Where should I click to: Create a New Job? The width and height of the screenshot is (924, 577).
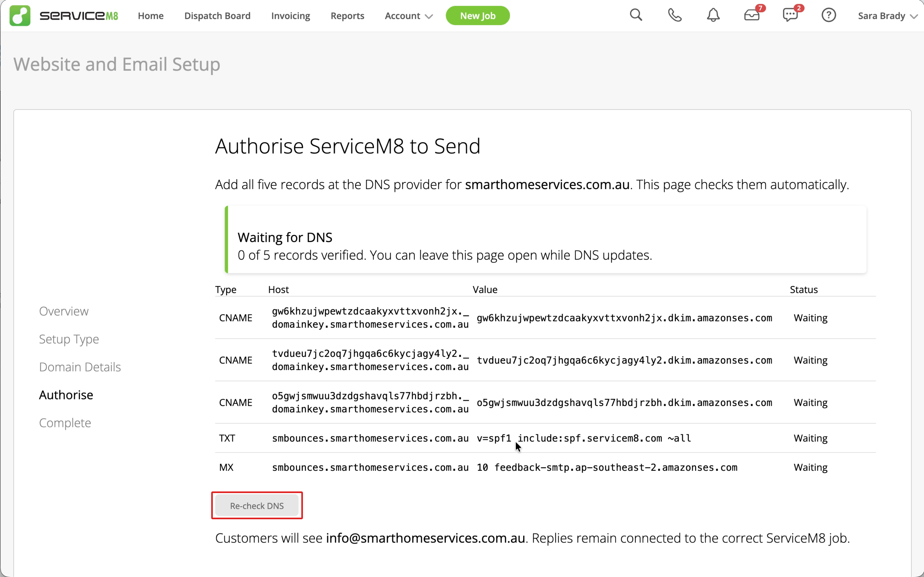pos(478,16)
